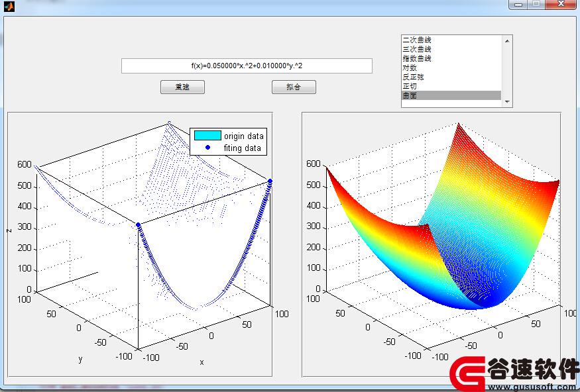Click the x axis label of the left plot
Viewport: 580px width, 392px height.
click(x=202, y=362)
